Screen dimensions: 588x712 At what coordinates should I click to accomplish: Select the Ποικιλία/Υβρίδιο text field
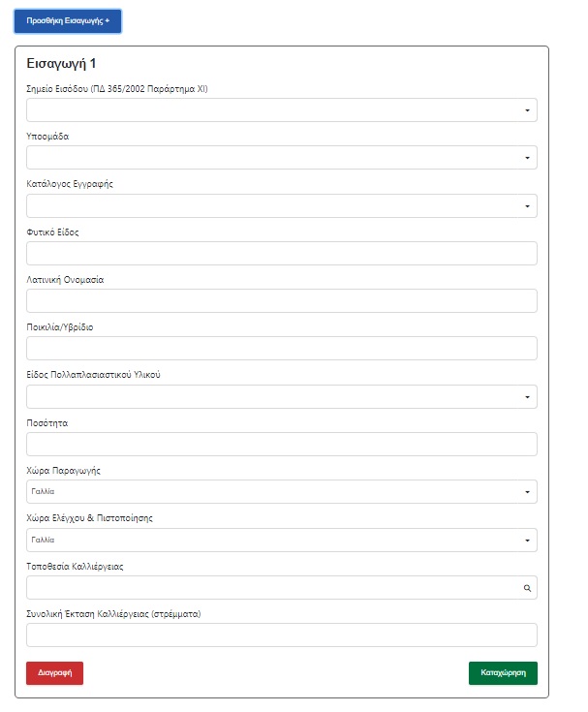(282, 349)
